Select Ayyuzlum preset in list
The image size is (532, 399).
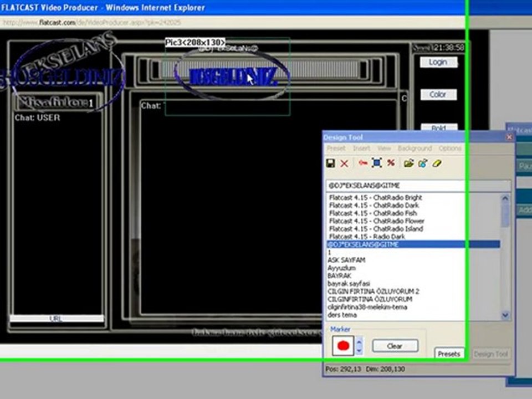(x=342, y=268)
